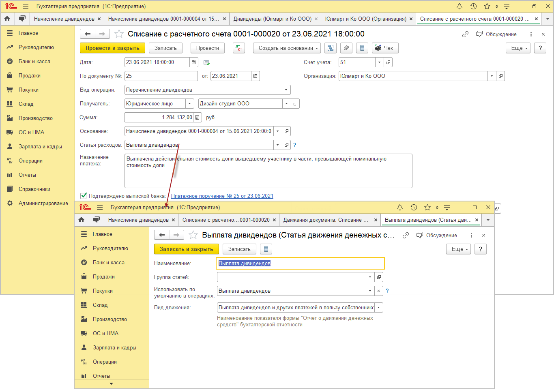Open 'ОС и НМА' section in front window
554x392 pixels.
(105, 333)
